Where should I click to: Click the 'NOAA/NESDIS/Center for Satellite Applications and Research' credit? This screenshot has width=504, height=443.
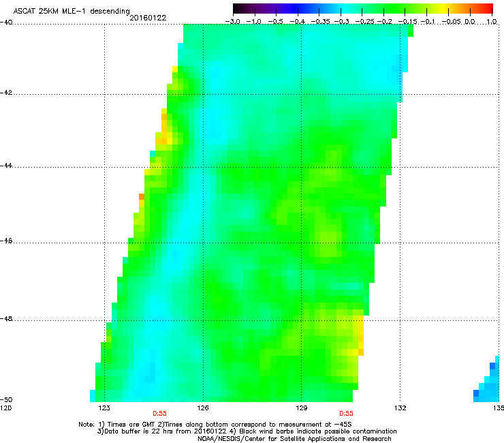[294, 439]
